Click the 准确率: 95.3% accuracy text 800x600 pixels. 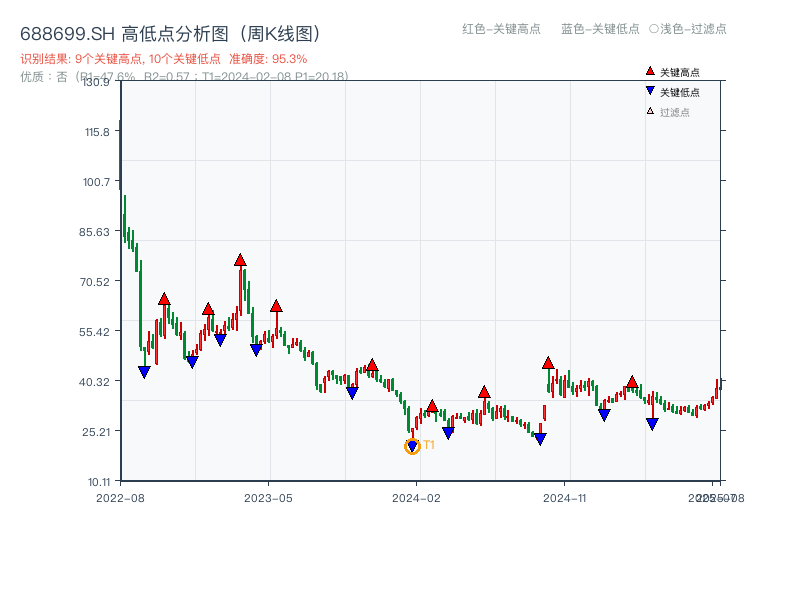269,58
